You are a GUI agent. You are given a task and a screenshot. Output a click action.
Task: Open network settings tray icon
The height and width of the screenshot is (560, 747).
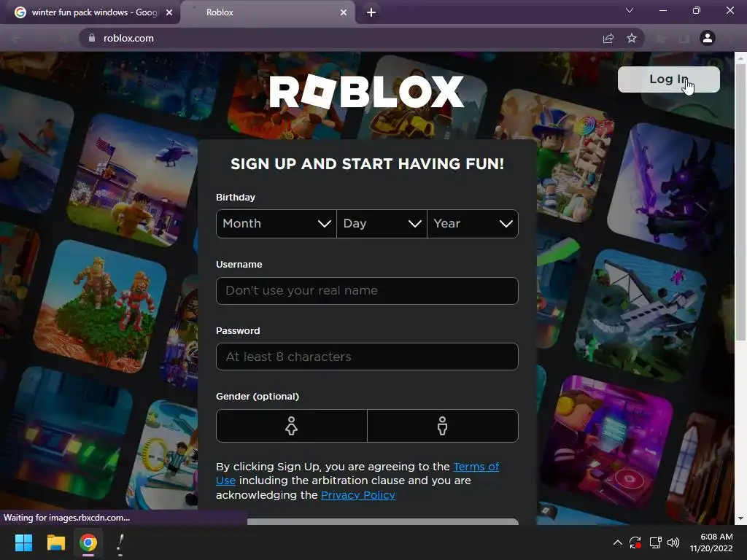pyautogui.click(x=656, y=542)
